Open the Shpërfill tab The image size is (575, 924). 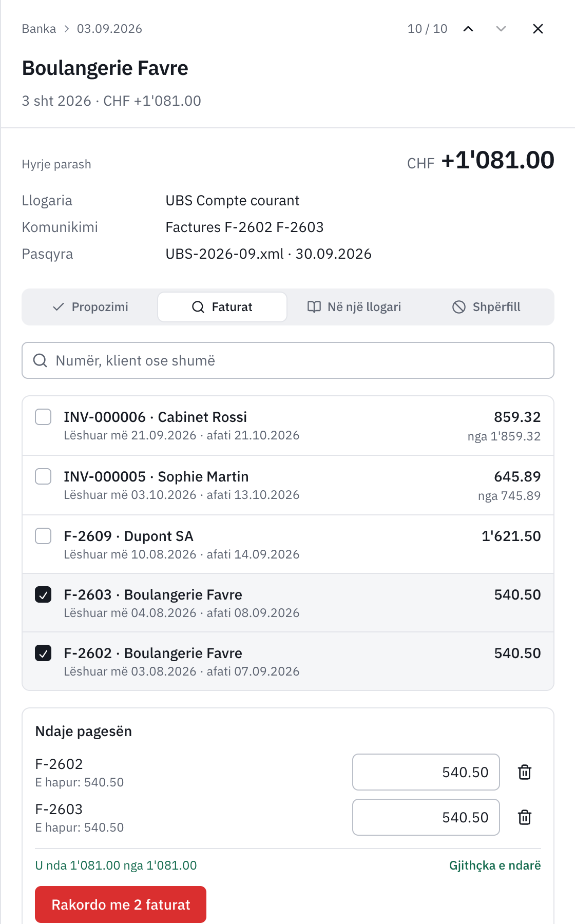pyautogui.click(x=486, y=307)
